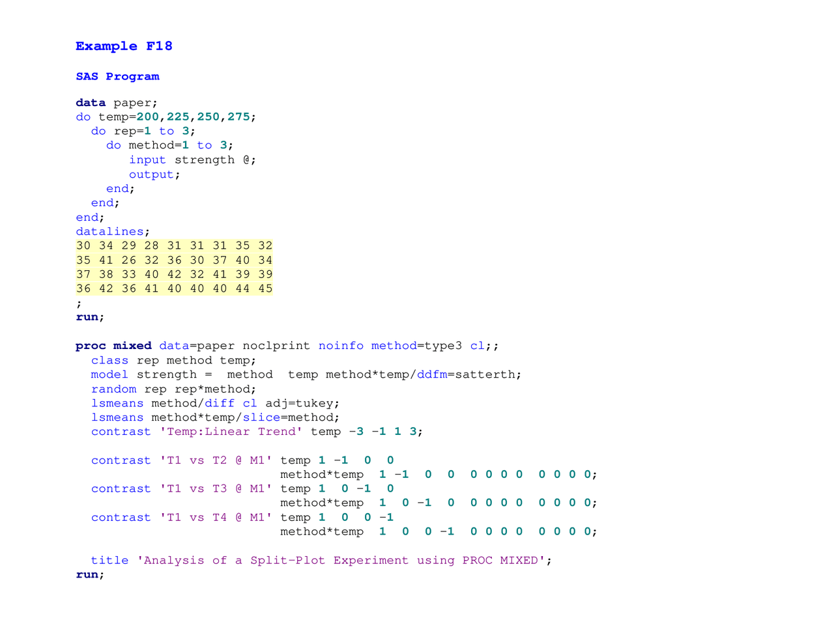The height and width of the screenshot is (644, 834).
Task: Click the 'T1 vs T3 @ M1' contrast label
Action: [216, 489]
